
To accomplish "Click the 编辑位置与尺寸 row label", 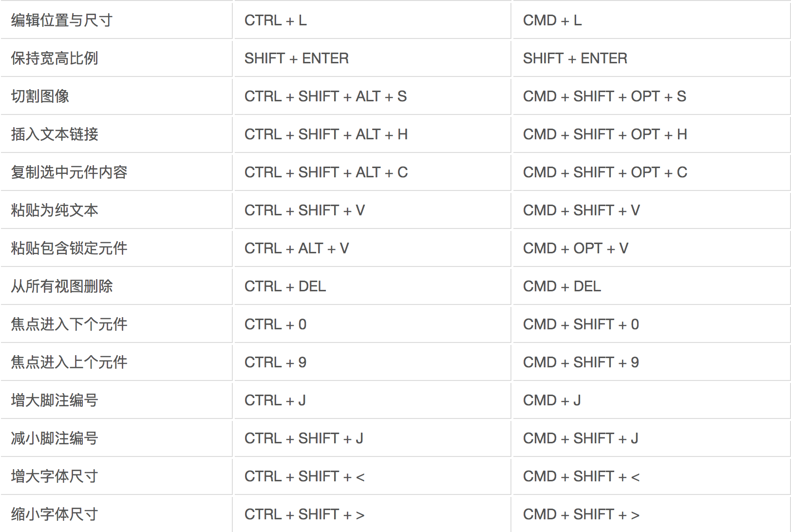I will pyautogui.click(x=62, y=20).
